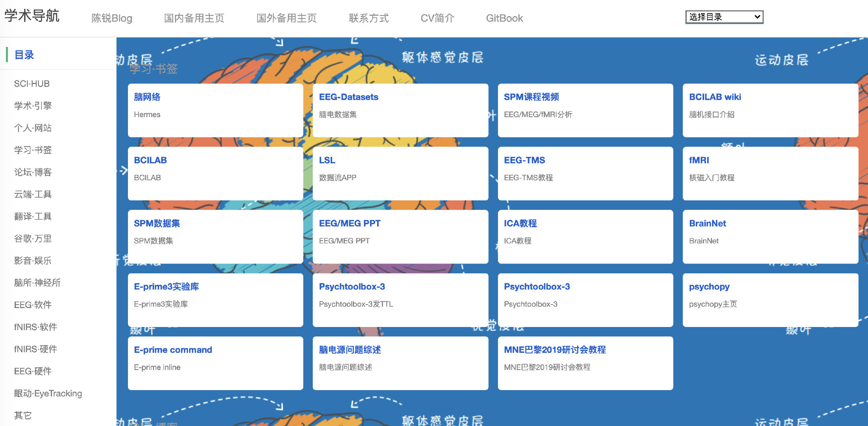The height and width of the screenshot is (426, 868).
Task: Select 眼动·EyeTracking in the sidebar
Action: 48,393
